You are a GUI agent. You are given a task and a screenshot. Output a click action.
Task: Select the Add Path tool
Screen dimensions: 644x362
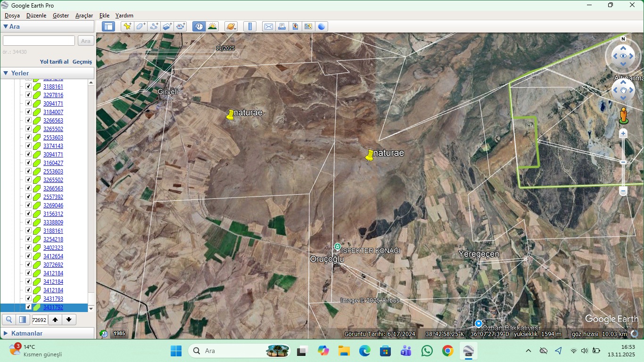coord(154,26)
